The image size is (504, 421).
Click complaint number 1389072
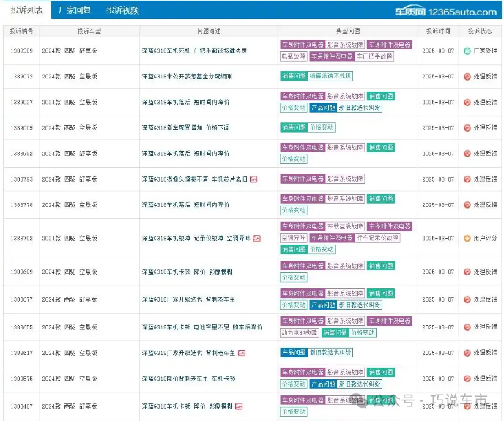point(21,76)
